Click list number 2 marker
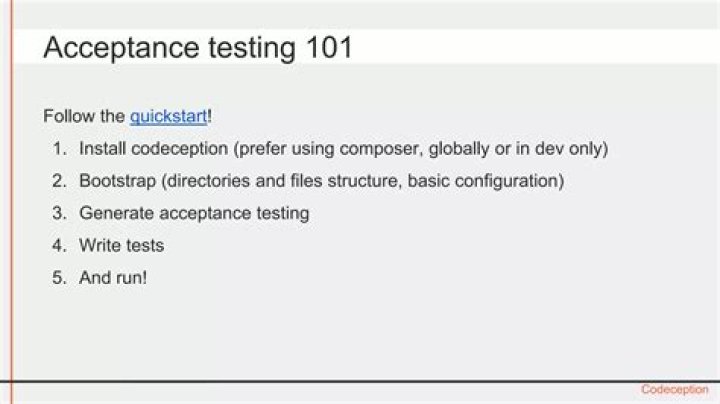This screenshot has width=720, height=404. (x=59, y=181)
